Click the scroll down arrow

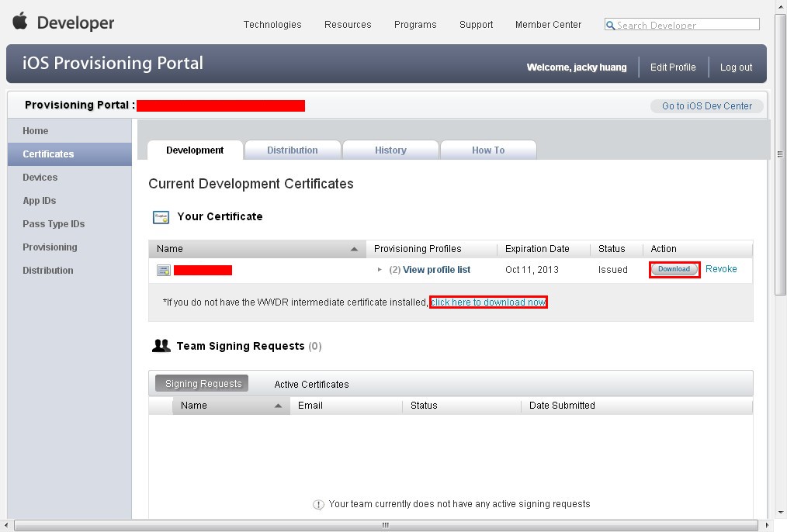[780, 513]
